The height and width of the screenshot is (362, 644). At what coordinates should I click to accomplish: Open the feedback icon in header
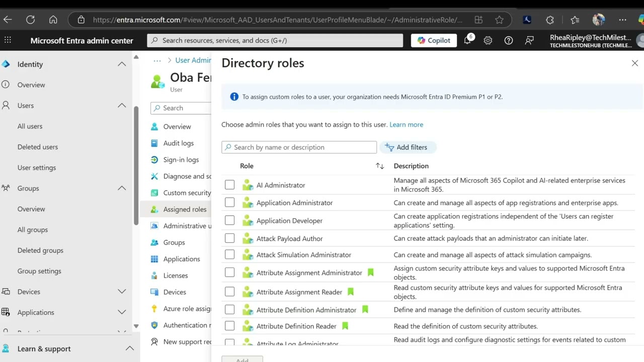click(x=529, y=40)
